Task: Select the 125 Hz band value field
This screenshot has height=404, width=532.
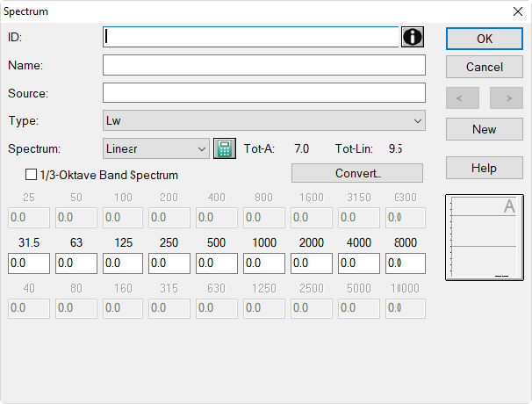Action: tap(123, 263)
